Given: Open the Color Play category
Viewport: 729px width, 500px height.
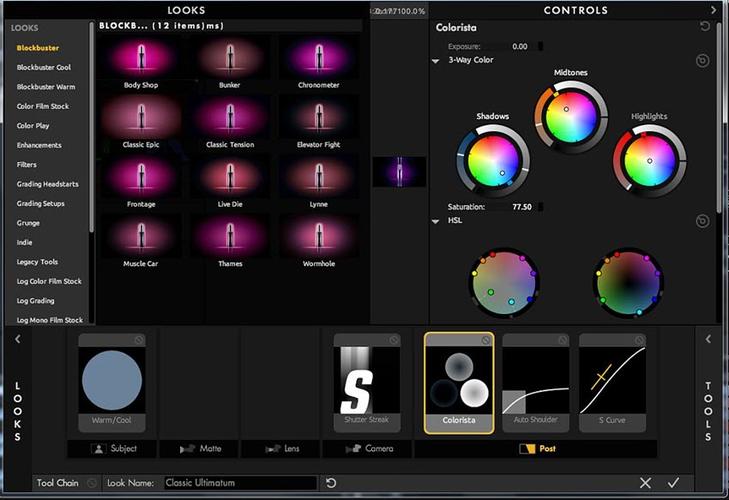Looking at the screenshot, I should pos(33,126).
